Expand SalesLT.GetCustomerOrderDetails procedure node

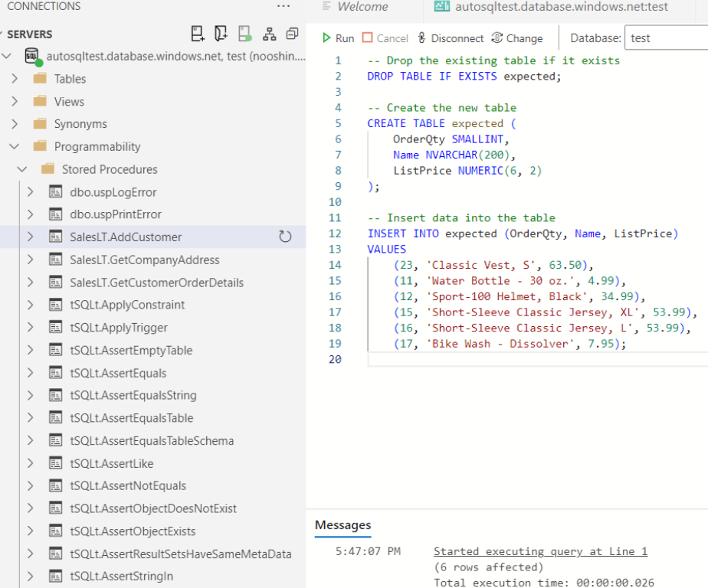(x=30, y=283)
